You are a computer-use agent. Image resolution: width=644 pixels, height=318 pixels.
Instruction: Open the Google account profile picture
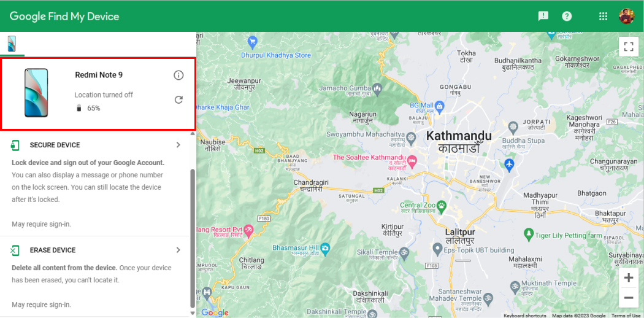[x=627, y=16]
